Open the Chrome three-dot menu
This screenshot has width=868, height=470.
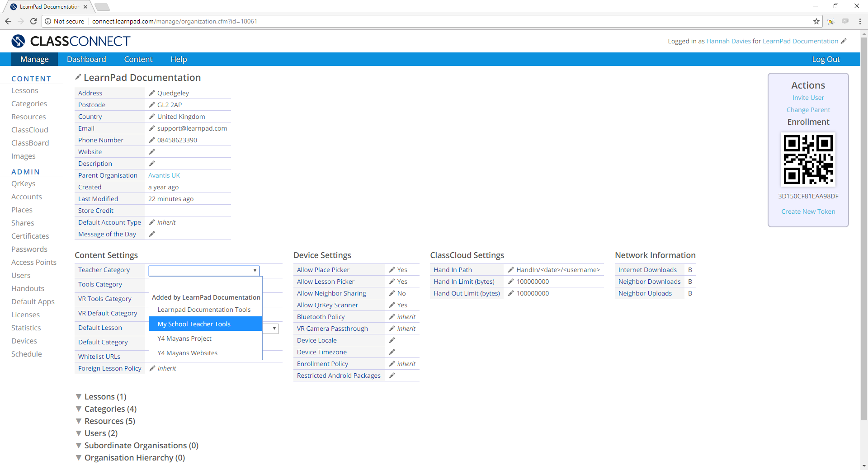click(859, 21)
